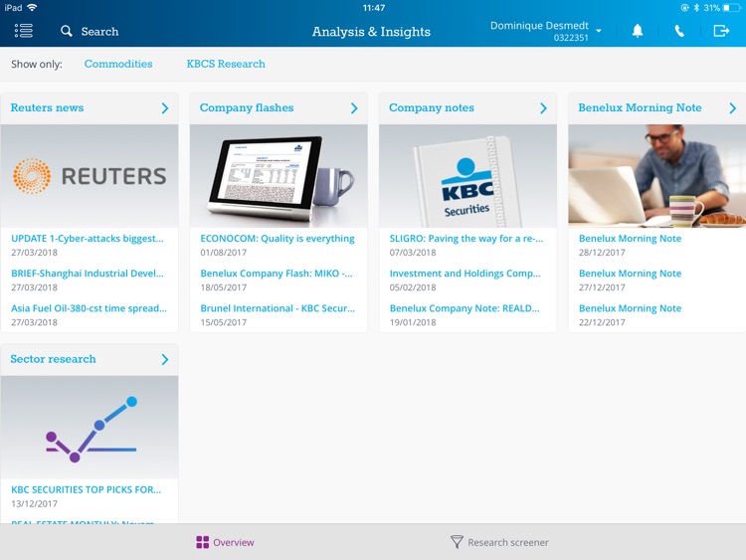The image size is (746, 560).
Task: Open the Reuters news heading
Action: click(47, 107)
